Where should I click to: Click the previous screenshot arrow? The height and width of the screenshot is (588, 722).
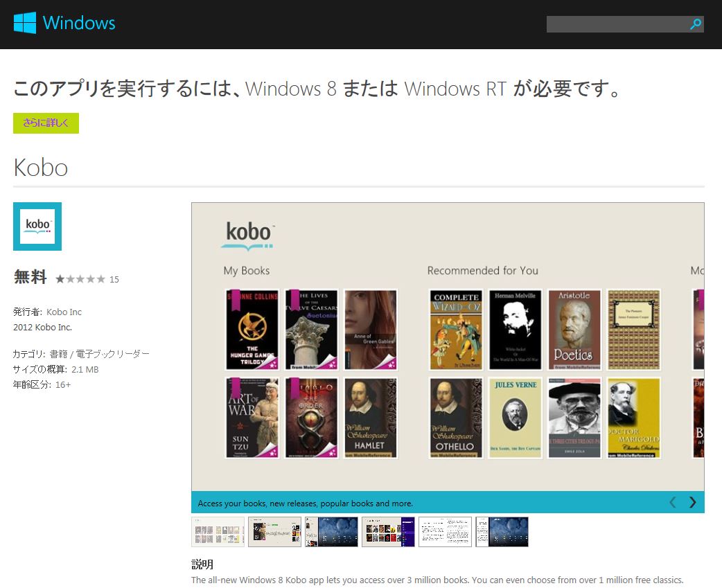673,502
